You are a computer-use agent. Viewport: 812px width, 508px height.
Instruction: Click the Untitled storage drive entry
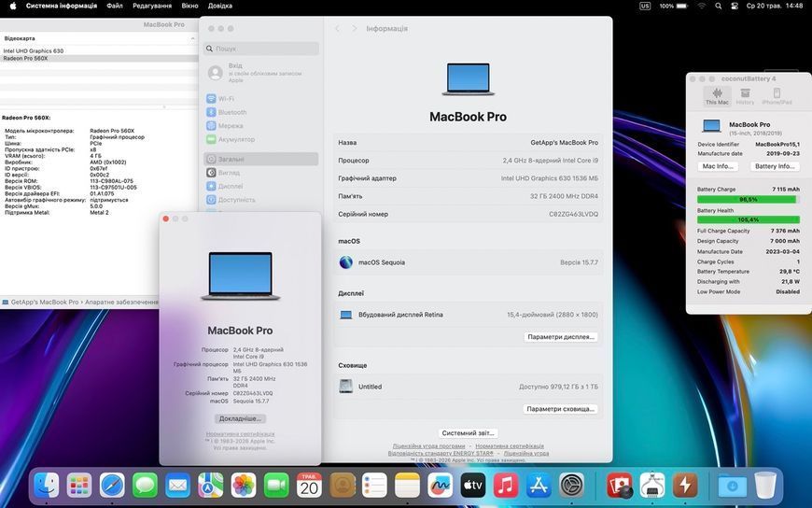[469, 387]
